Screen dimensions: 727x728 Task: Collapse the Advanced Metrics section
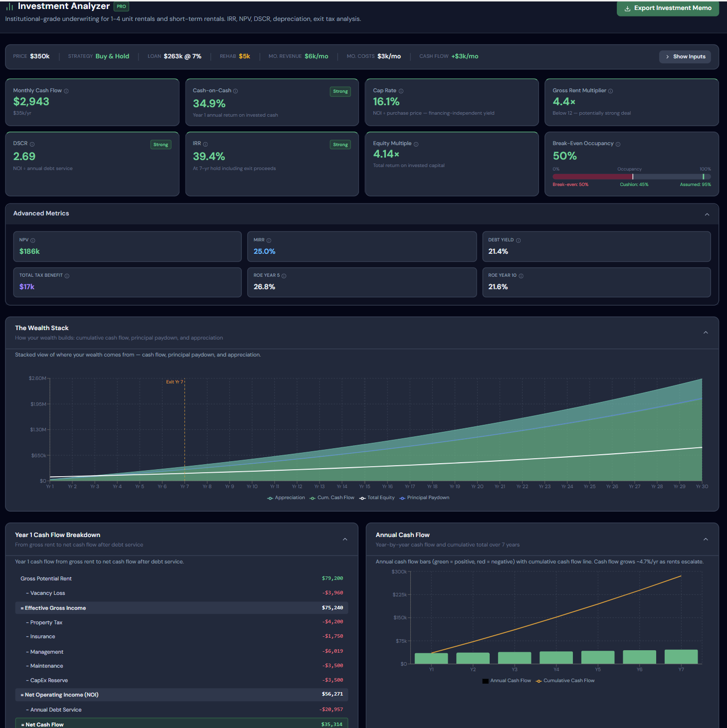coord(707,214)
